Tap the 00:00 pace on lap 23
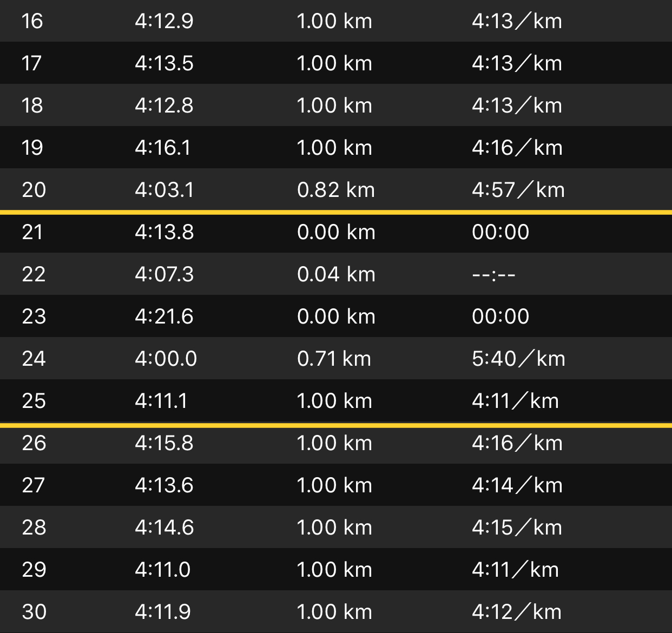 click(x=500, y=316)
